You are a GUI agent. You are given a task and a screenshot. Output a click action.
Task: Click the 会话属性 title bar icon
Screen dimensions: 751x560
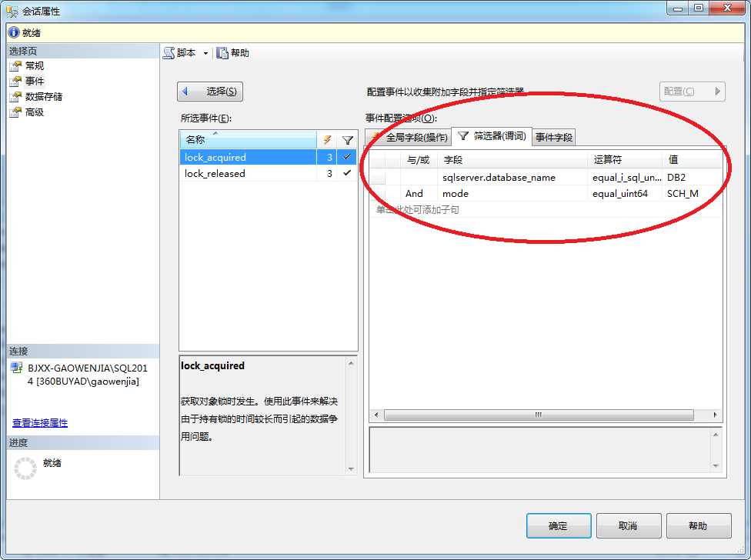[x=12, y=11]
